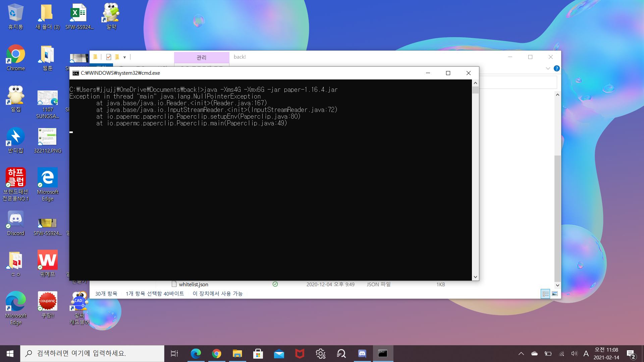Open McAfee from the taskbar

click(x=300, y=354)
